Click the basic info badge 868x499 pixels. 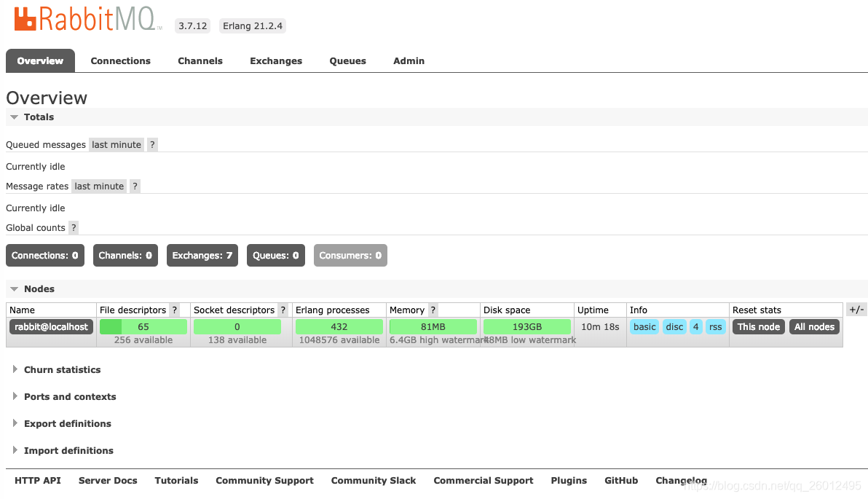click(644, 326)
